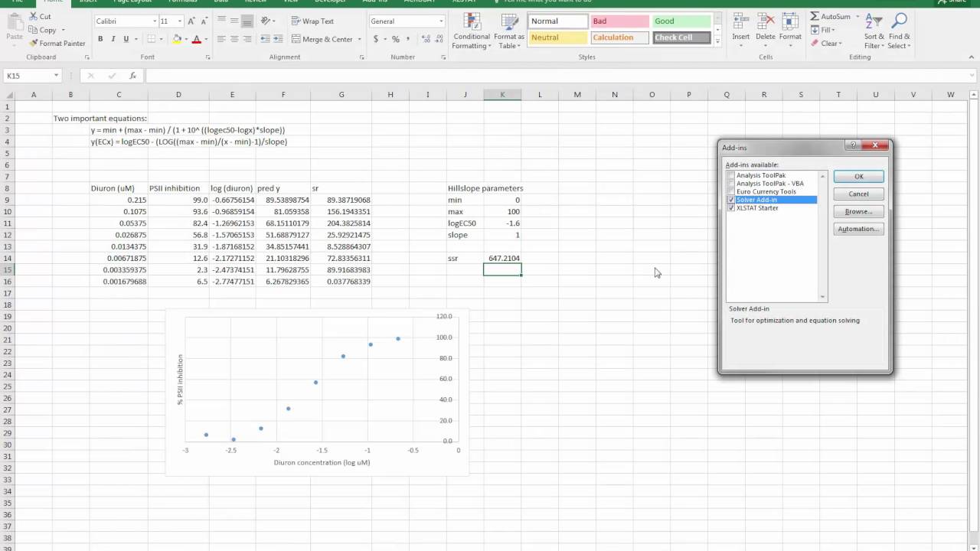
Task: Open the General number format dropdown
Action: [441, 21]
